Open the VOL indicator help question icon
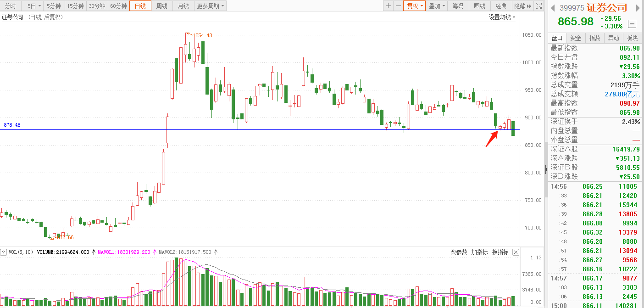The height and width of the screenshot is (308, 644). point(4,252)
